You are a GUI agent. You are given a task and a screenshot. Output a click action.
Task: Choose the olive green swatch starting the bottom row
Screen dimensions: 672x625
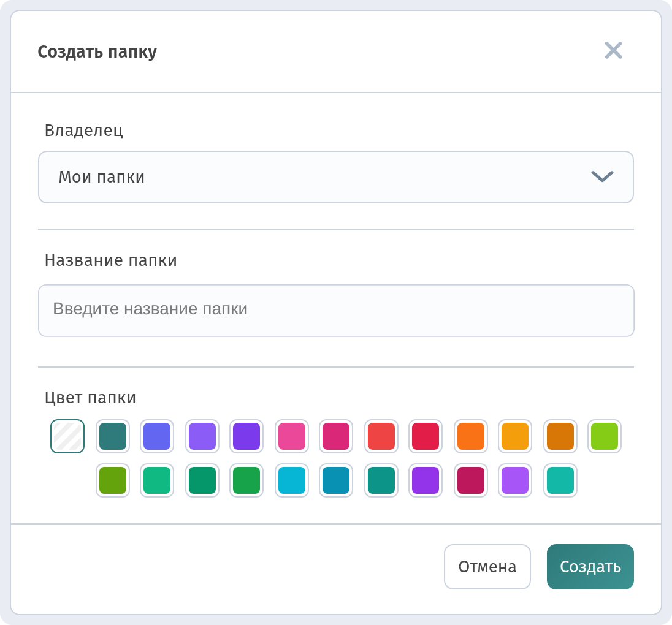(x=113, y=480)
